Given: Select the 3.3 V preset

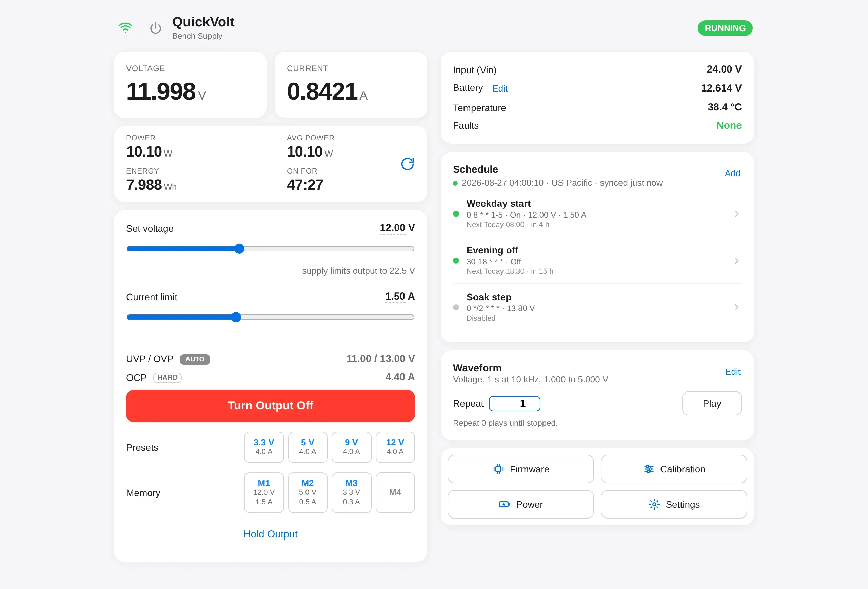Looking at the screenshot, I should (264, 447).
